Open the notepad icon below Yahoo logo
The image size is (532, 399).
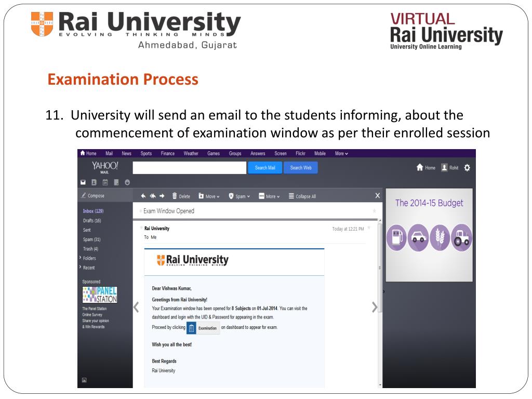click(x=116, y=182)
